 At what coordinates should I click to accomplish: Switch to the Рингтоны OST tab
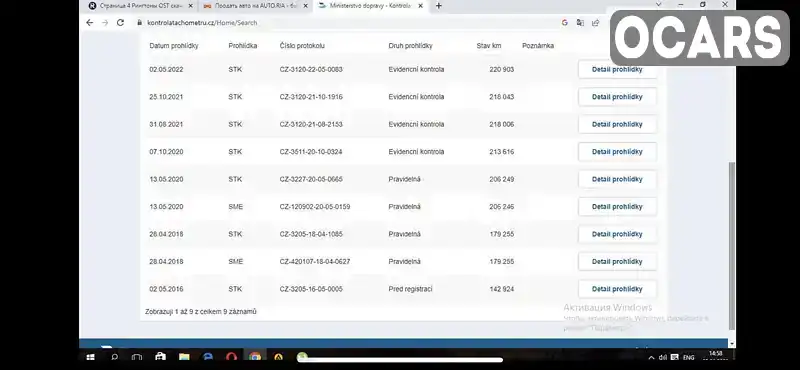point(140,6)
